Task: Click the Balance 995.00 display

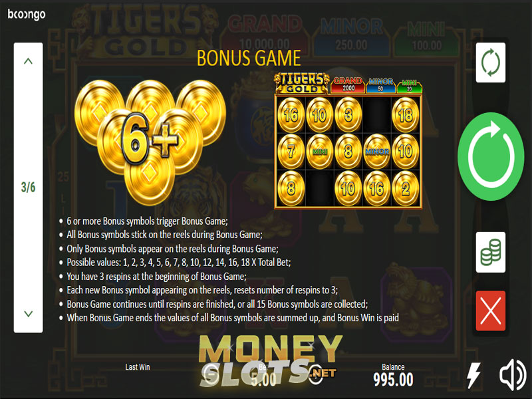Action: tap(393, 375)
